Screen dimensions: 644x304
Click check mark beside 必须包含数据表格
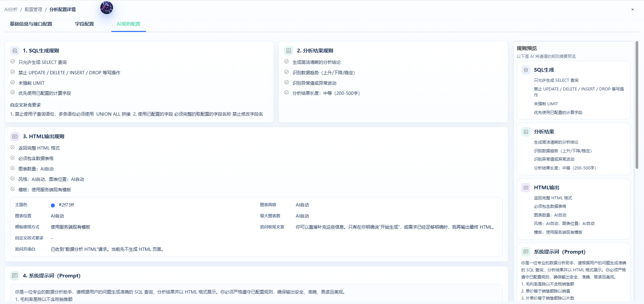click(x=12, y=158)
